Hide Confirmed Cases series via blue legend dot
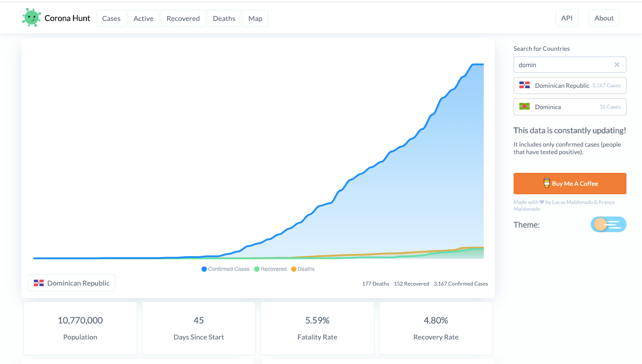This screenshot has width=642, height=364. (x=204, y=269)
